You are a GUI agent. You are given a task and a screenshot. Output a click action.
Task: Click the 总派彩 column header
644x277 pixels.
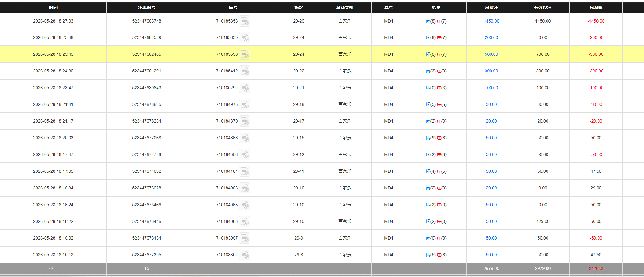coord(596,7)
